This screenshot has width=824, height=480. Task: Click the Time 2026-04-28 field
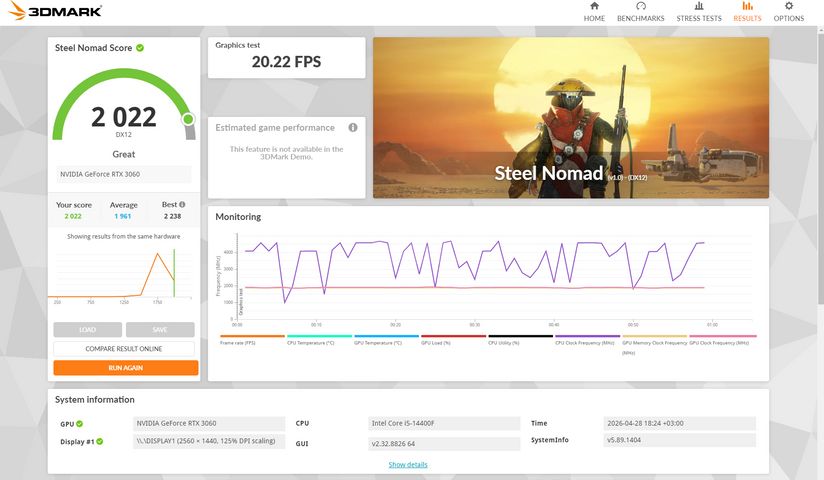click(679, 423)
